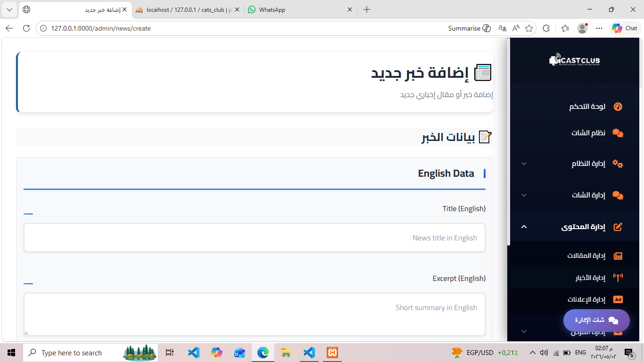Click the browser profile avatar
644x362 pixels.
(582, 28)
